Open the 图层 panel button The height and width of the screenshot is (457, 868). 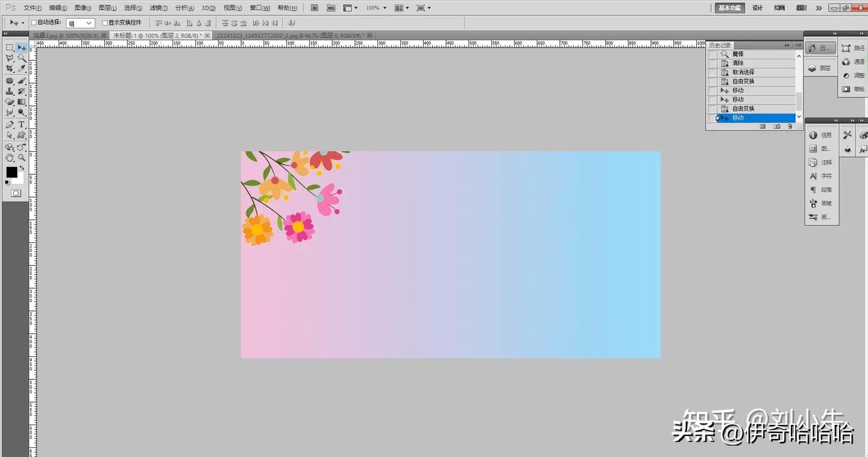[x=820, y=68]
